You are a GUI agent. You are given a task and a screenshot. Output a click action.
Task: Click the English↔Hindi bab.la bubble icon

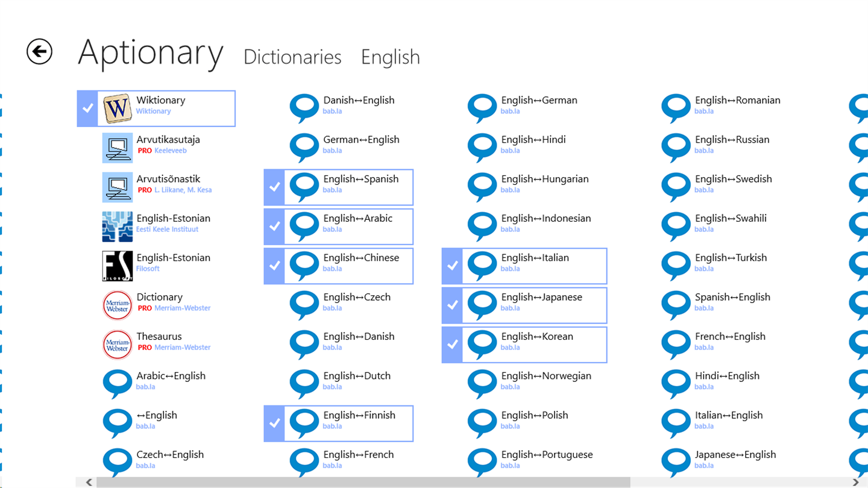482,148
